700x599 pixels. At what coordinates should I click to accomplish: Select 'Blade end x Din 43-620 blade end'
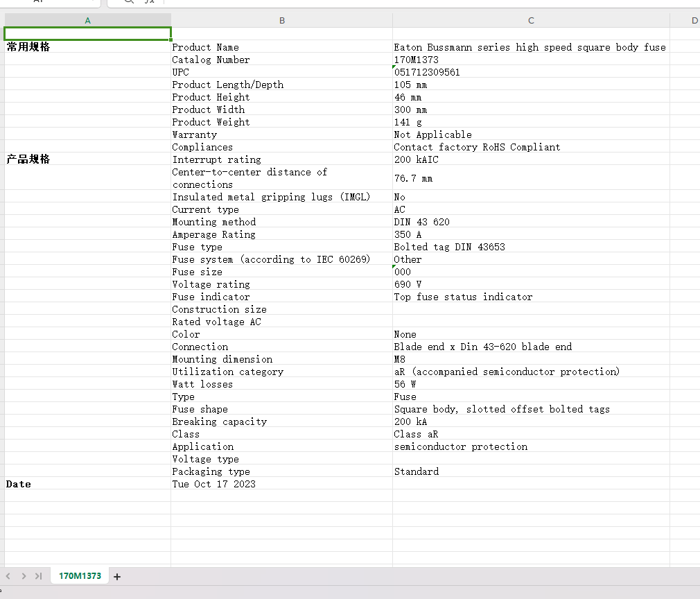(531, 347)
